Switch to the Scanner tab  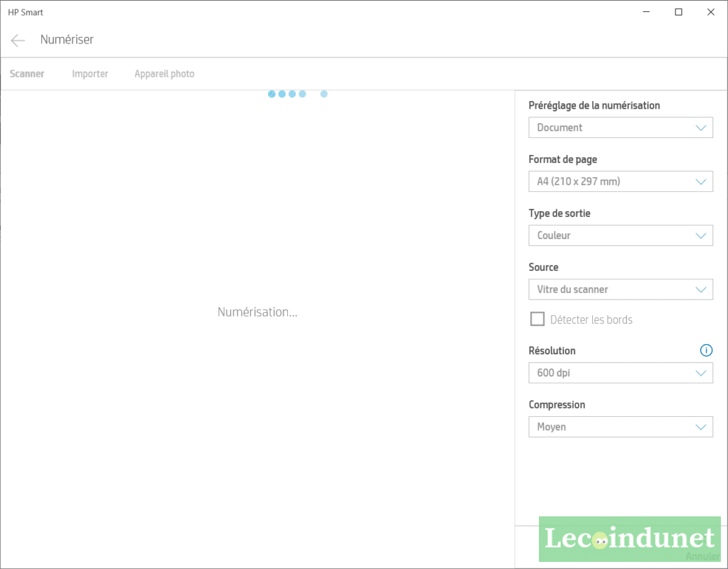pyautogui.click(x=27, y=74)
